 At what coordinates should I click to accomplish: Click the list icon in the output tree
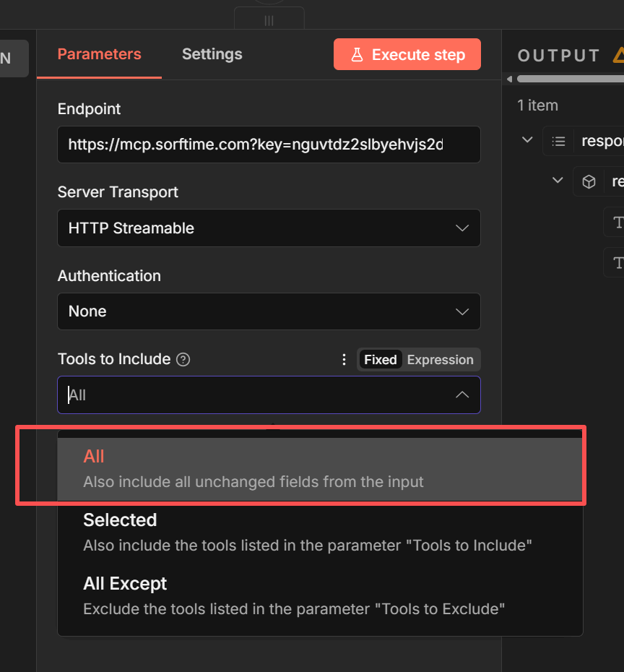(x=558, y=141)
